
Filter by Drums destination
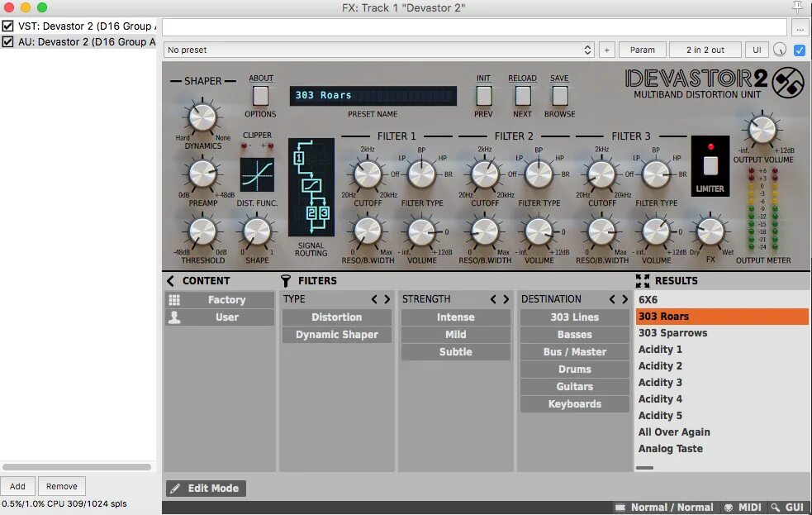[575, 370]
